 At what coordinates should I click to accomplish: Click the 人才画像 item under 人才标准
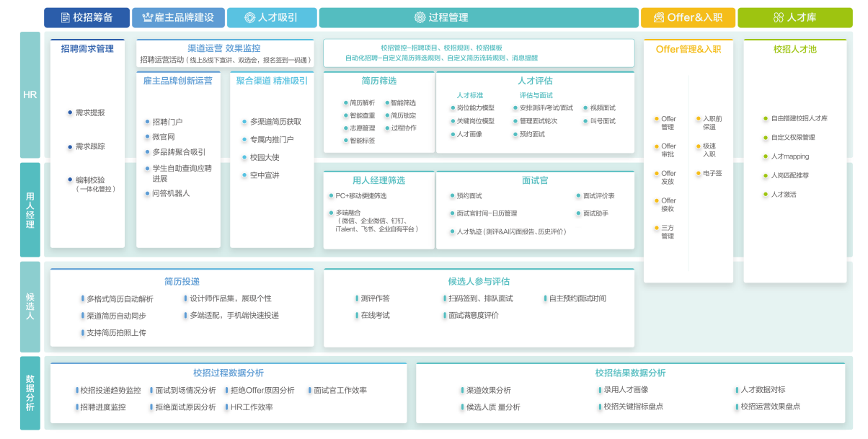[x=470, y=134]
